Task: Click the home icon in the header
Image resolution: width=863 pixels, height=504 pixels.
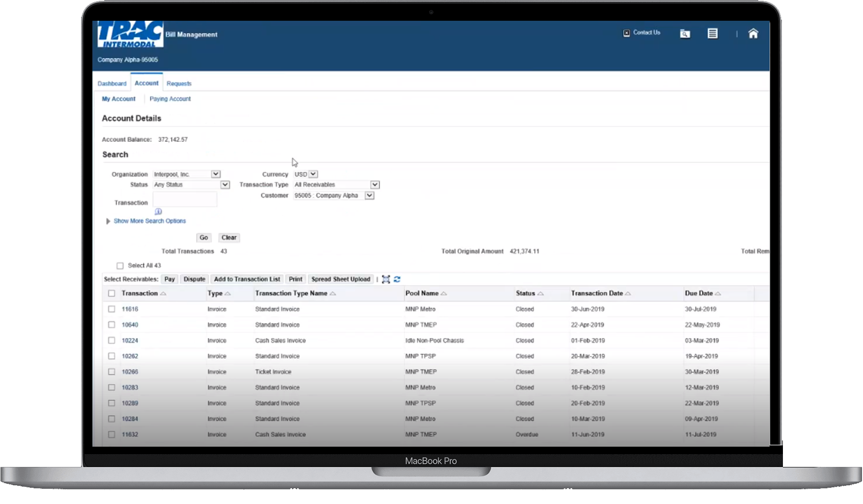Action: [754, 34]
